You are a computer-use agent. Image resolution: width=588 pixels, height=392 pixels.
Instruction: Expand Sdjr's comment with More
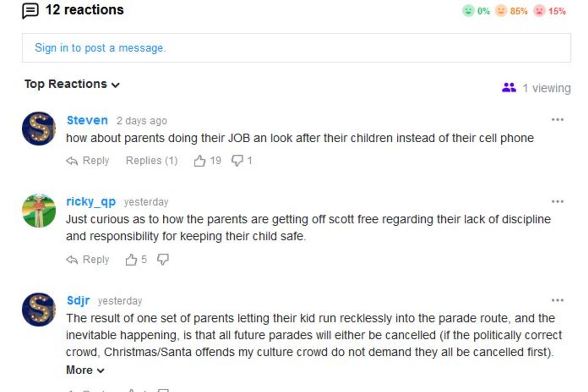point(85,370)
